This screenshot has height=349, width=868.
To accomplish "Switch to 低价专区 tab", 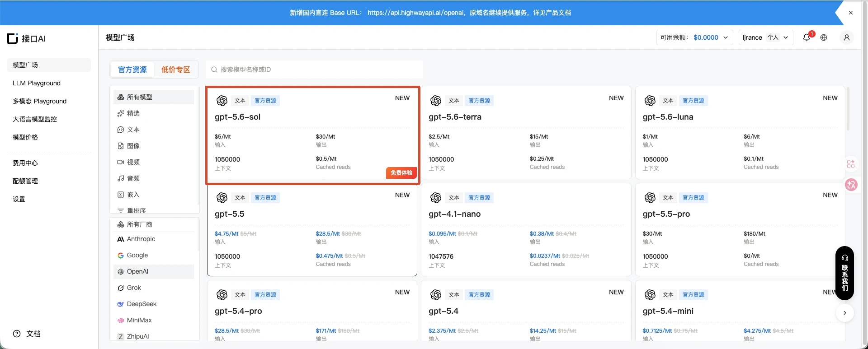I will coord(176,70).
